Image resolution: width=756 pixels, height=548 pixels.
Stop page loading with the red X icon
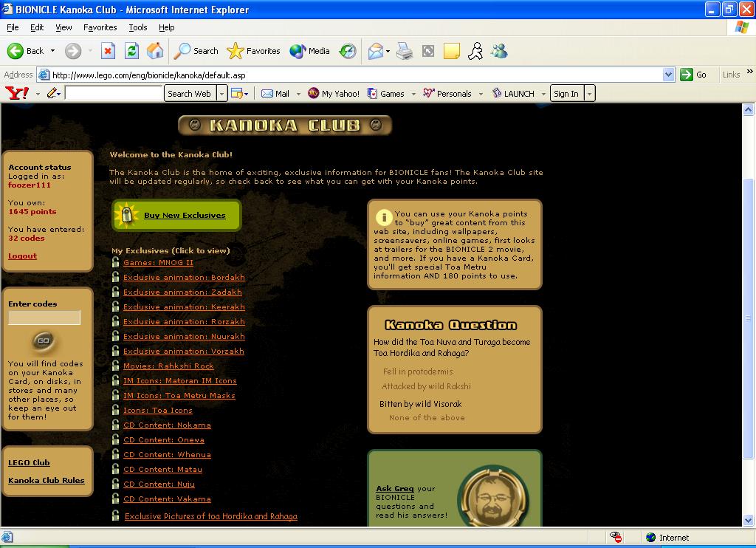(108, 51)
